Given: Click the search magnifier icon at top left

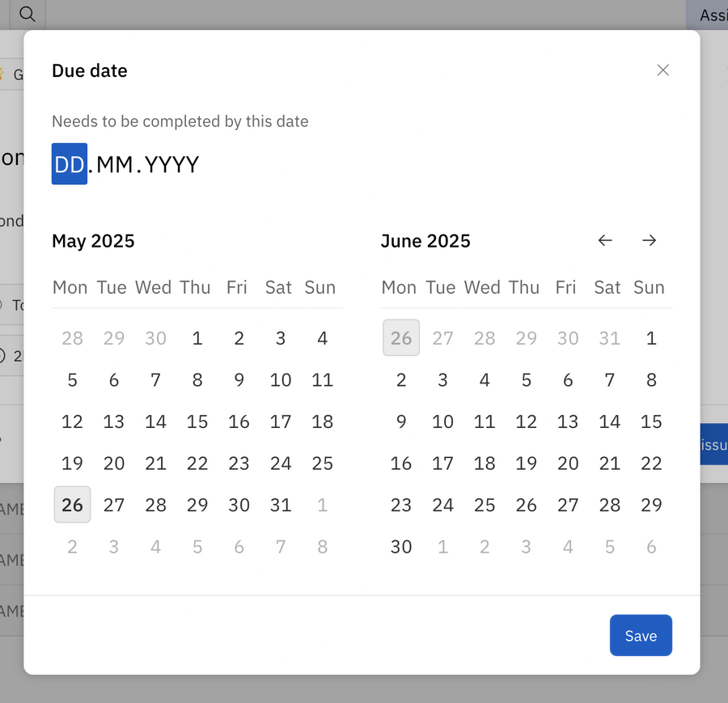Looking at the screenshot, I should point(28,15).
